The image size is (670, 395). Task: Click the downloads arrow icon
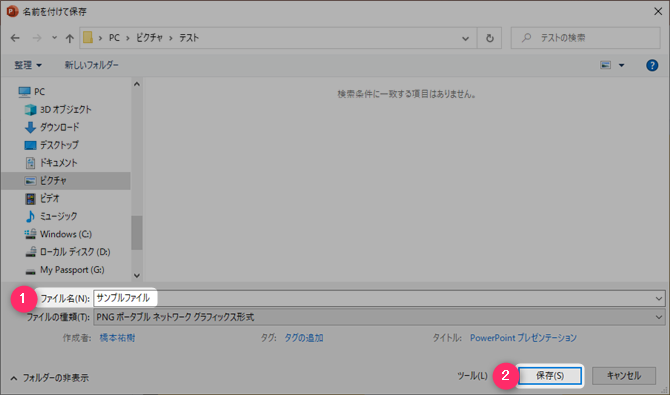[x=30, y=127]
